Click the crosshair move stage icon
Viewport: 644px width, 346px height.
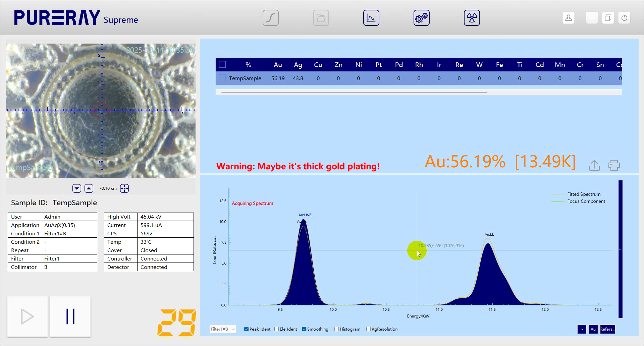click(x=124, y=188)
